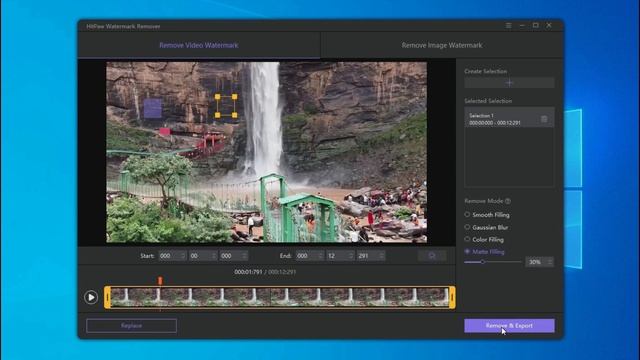Click the orange playhead marker on timeline
Image resolution: width=640 pixels, height=360 pixels.
tap(160, 280)
